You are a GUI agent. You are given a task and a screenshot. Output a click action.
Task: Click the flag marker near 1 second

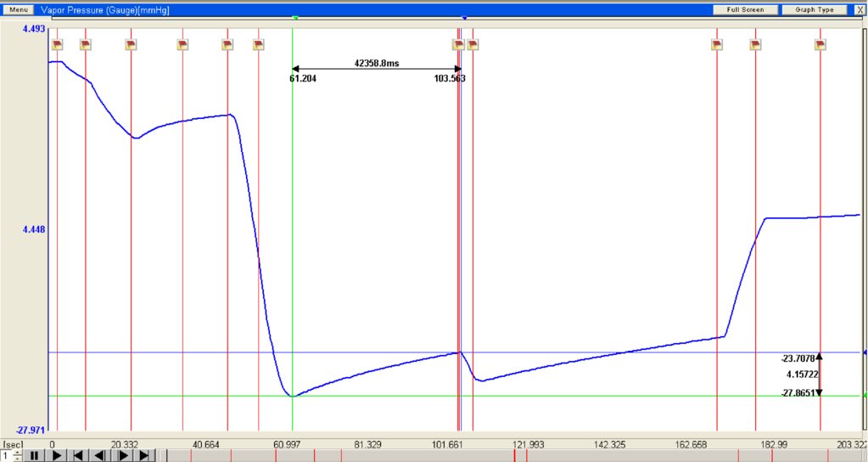[x=57, y=45]
